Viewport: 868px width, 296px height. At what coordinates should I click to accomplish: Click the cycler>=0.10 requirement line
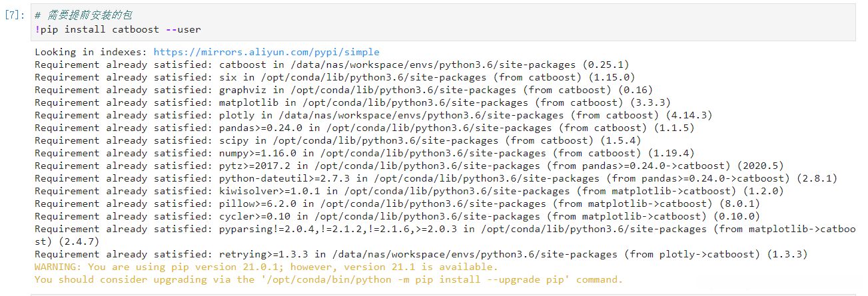pyautogui.click(x=400, y=216)
